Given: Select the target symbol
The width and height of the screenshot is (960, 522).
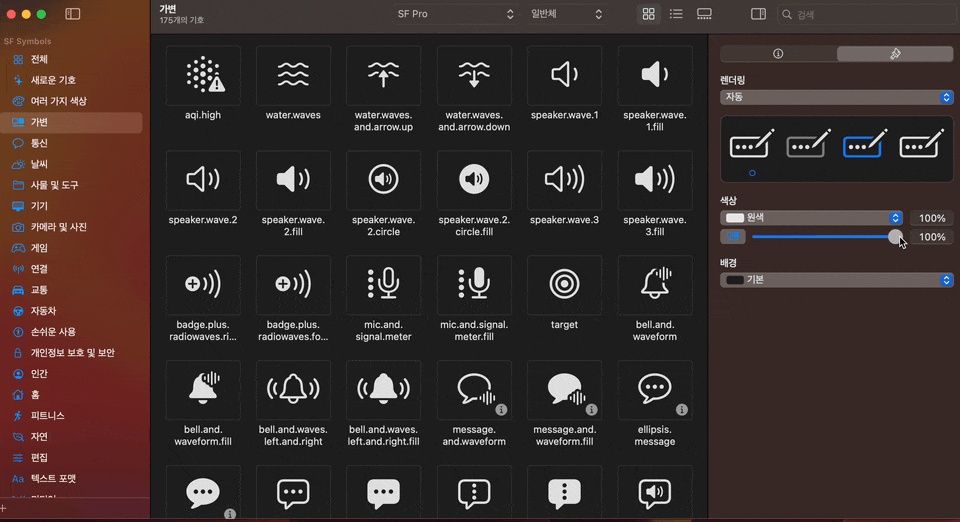Looking at the screenshot, I should click(x=564, y=285).
